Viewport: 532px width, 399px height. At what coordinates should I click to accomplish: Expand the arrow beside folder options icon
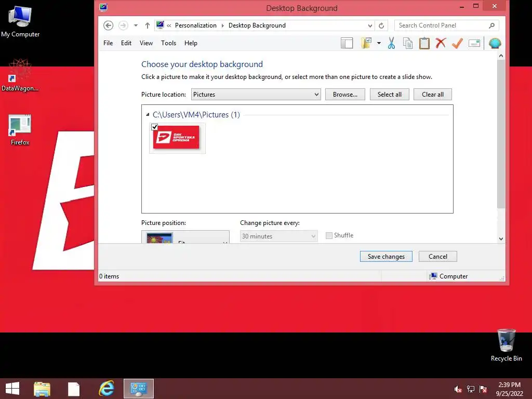click(x=379, y=43)
